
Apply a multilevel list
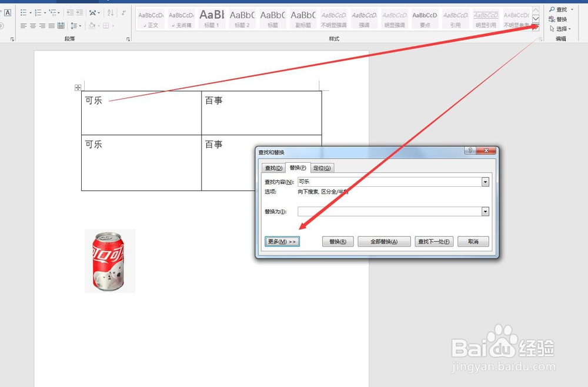coord(52,13)
